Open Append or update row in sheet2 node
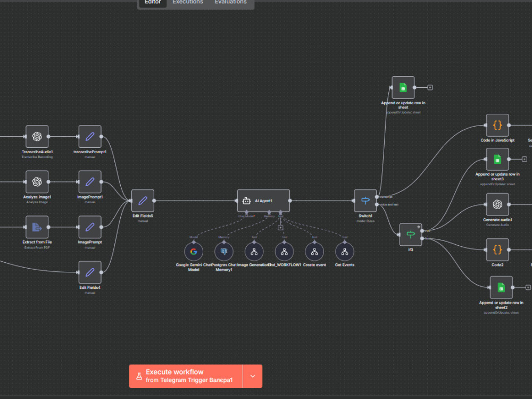This screenshot has height=399, width=532. [501, 287]
